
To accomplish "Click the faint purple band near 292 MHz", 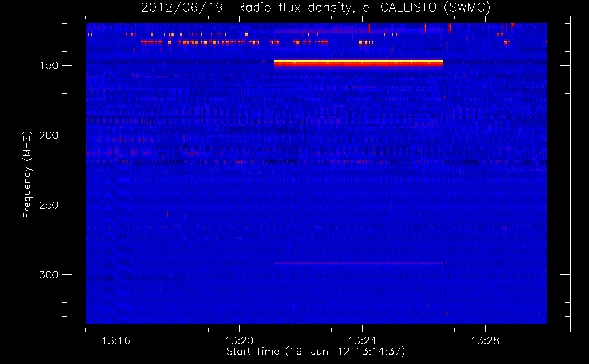I will [358, 263].
